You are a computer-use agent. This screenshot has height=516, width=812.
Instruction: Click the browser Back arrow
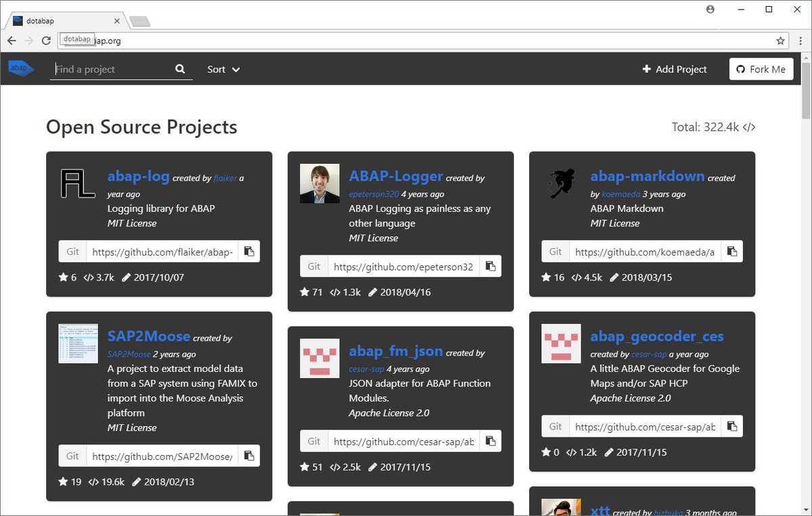click(x=12, y=41)
